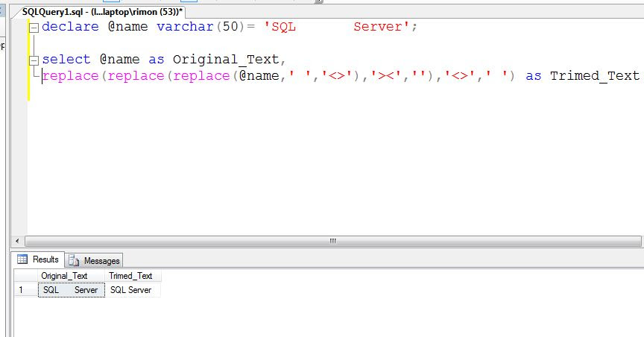Click the Original_Text column header

pos(71,276)
